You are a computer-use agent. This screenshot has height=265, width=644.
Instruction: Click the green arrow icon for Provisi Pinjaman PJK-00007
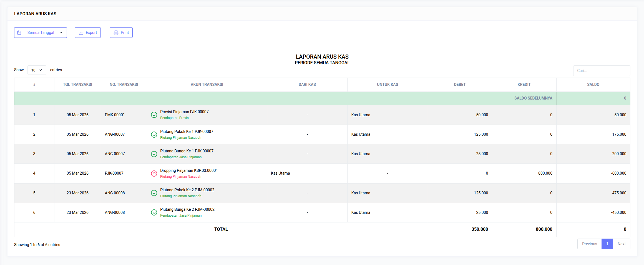154,115
